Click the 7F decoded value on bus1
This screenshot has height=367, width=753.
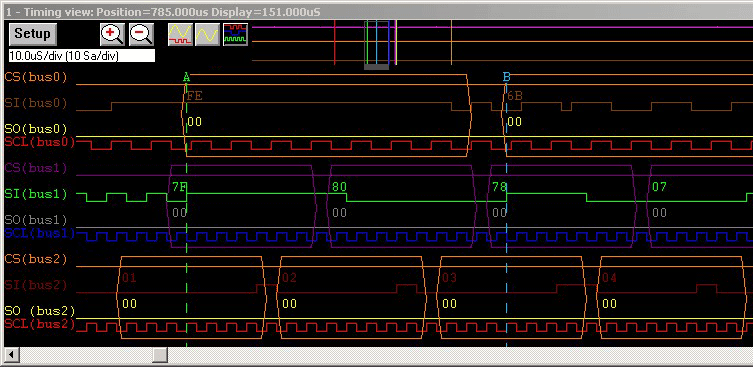pos(180,187)
